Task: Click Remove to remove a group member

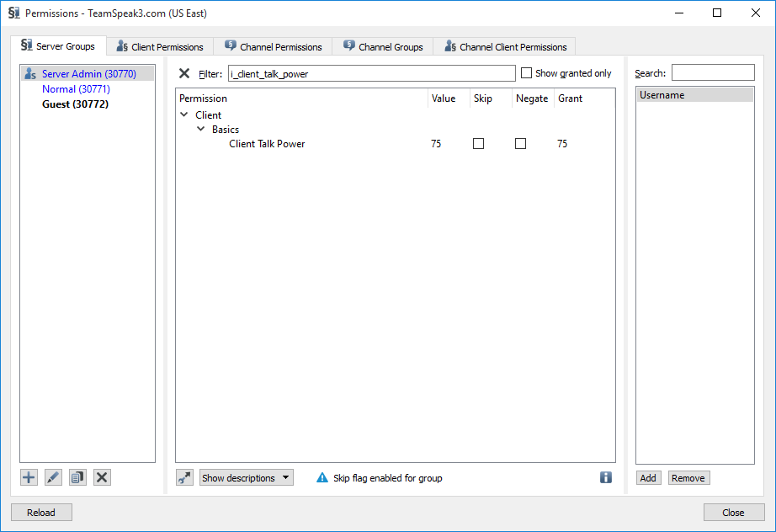Action: (688, 478)
